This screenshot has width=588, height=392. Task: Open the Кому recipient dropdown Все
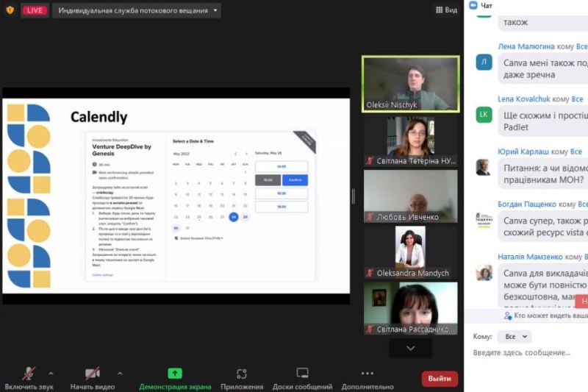click(514, 337)
